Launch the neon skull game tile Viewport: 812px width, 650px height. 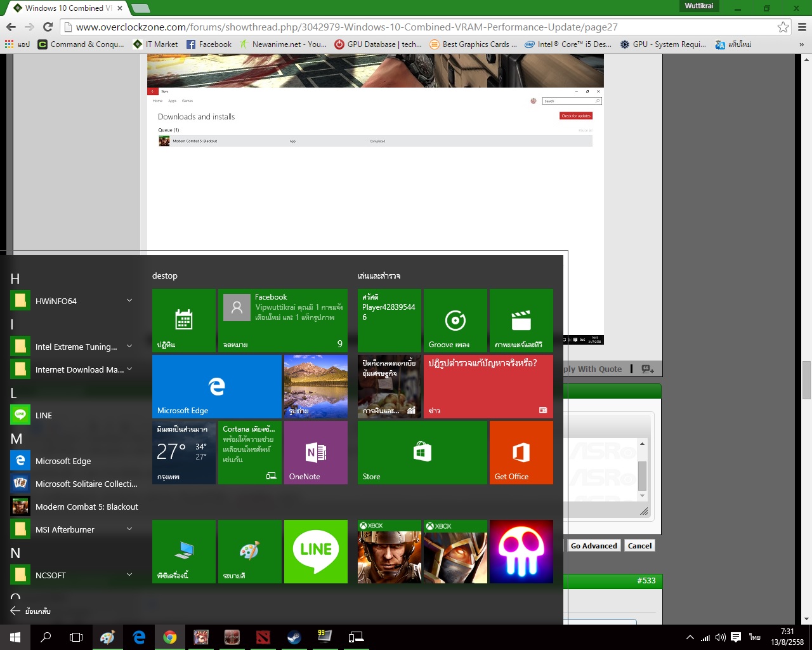tap(521, 552)
